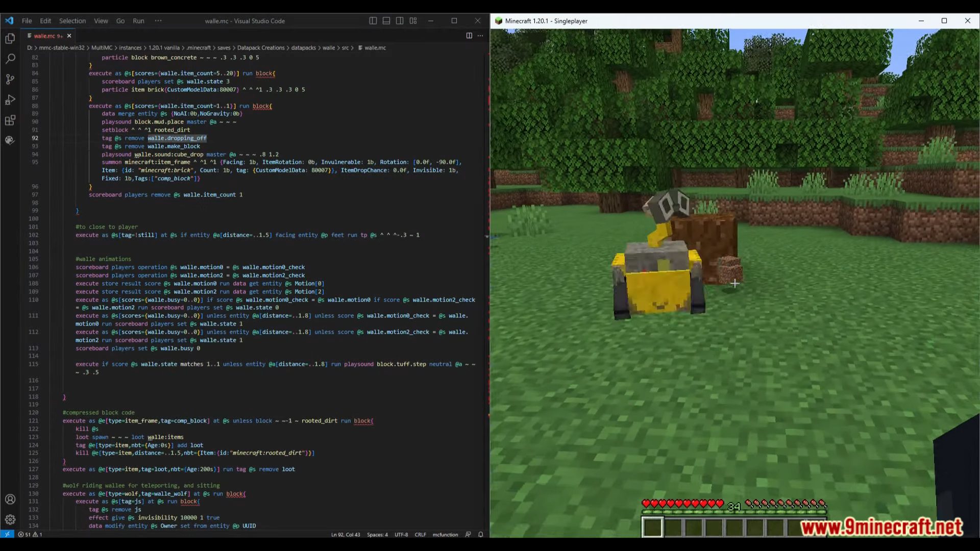The height and width of the screenshot is (551, 980).
Task: Open the Search view in activity bar
Action: tap(10, 59)
